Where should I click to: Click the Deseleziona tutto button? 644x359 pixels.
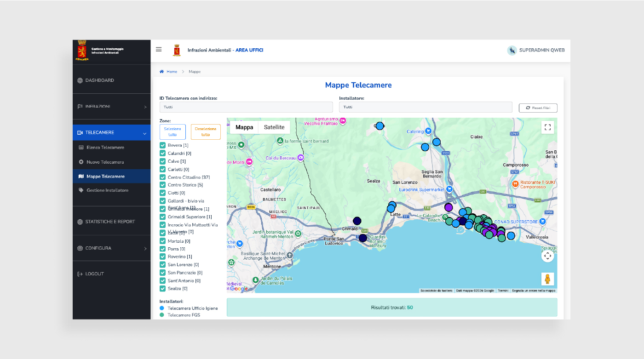tap(206, 132)
